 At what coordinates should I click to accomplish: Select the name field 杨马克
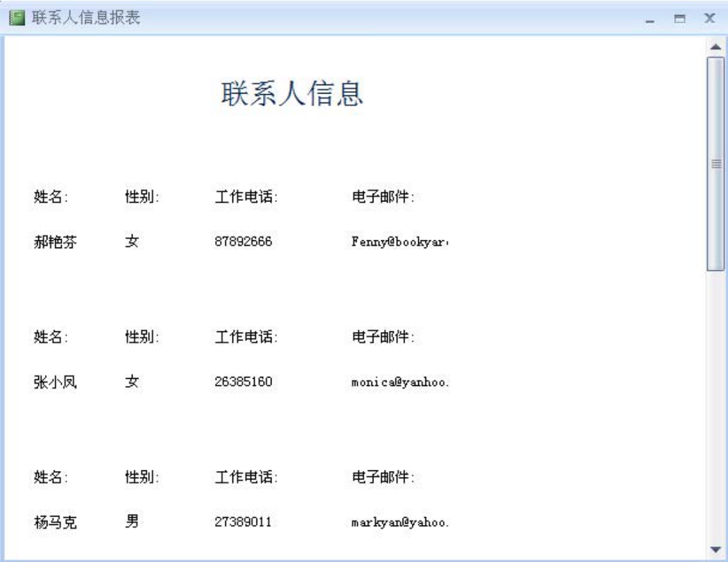[55, 522]
